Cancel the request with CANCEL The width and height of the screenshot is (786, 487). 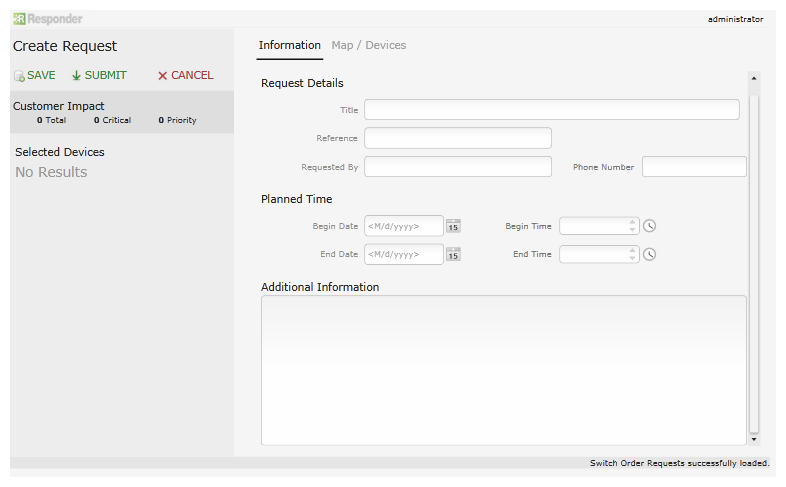click(185, 76)
